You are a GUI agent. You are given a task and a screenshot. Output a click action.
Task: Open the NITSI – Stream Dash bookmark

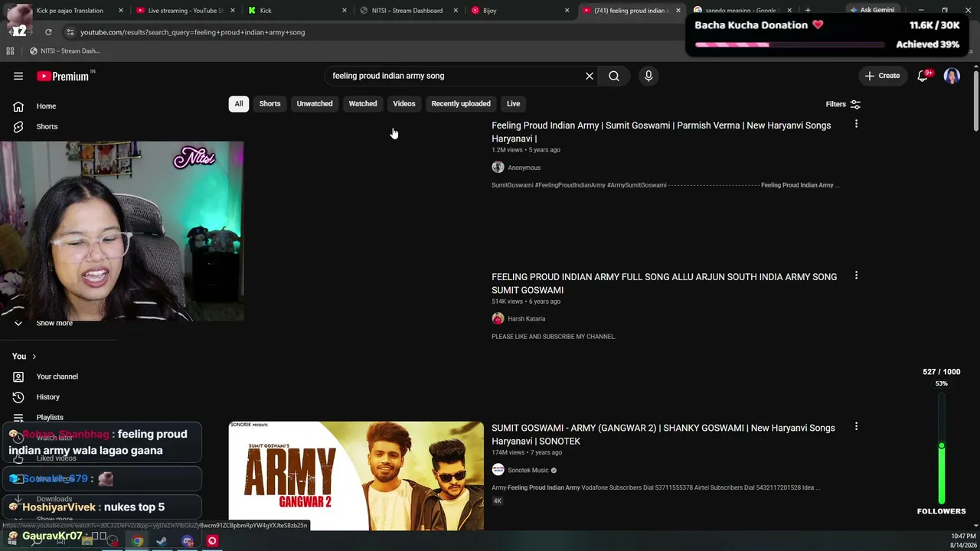coord(64,51)
